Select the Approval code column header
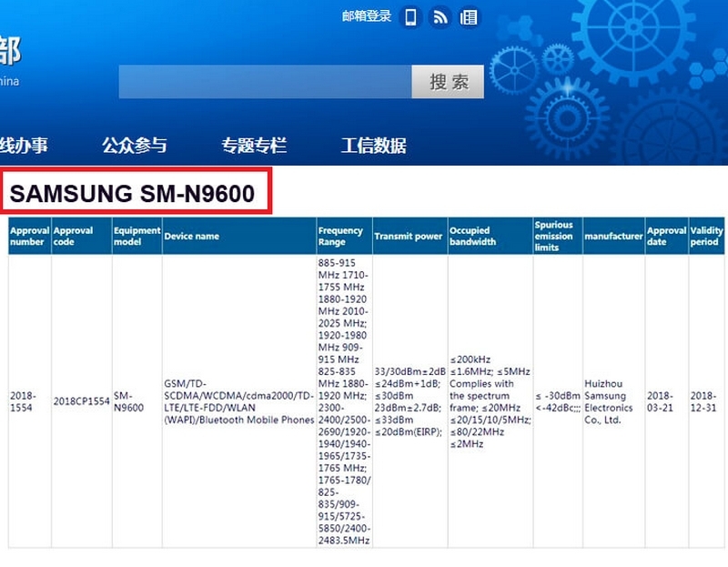Screen dimensions: 728x567 82,236
